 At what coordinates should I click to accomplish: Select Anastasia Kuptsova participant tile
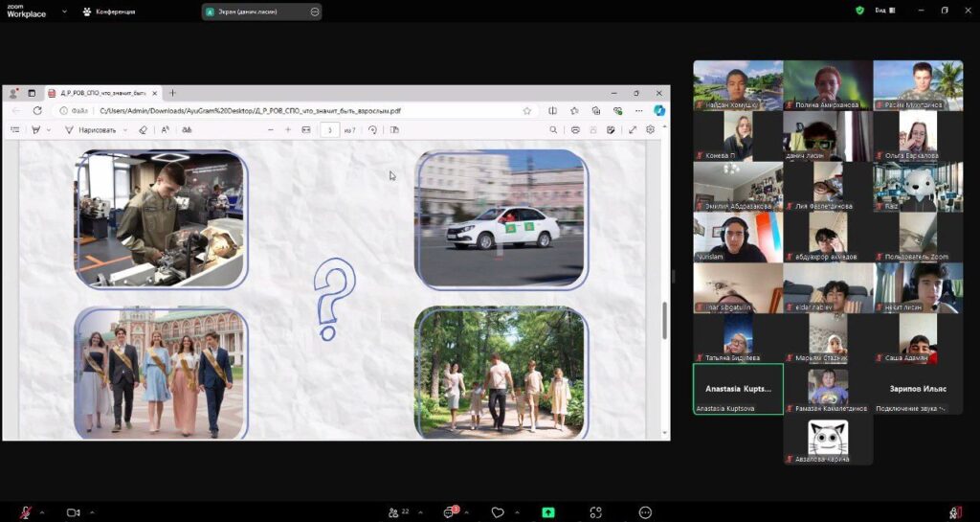[738, 389]
